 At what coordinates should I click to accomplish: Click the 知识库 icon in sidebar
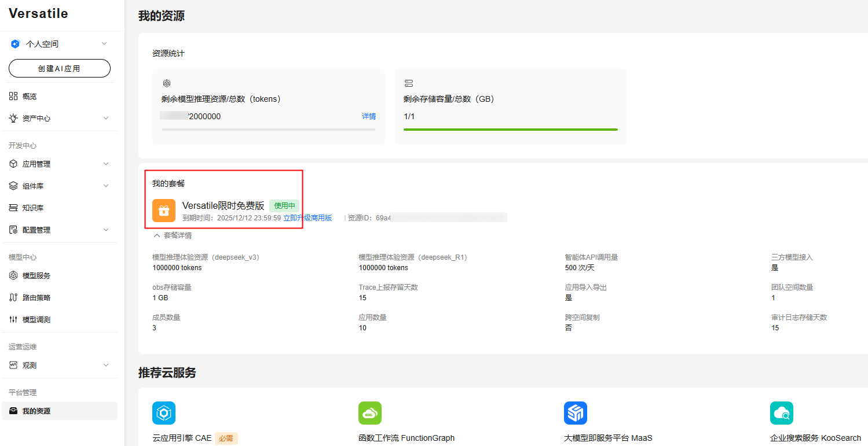click(x=13, y=208)
